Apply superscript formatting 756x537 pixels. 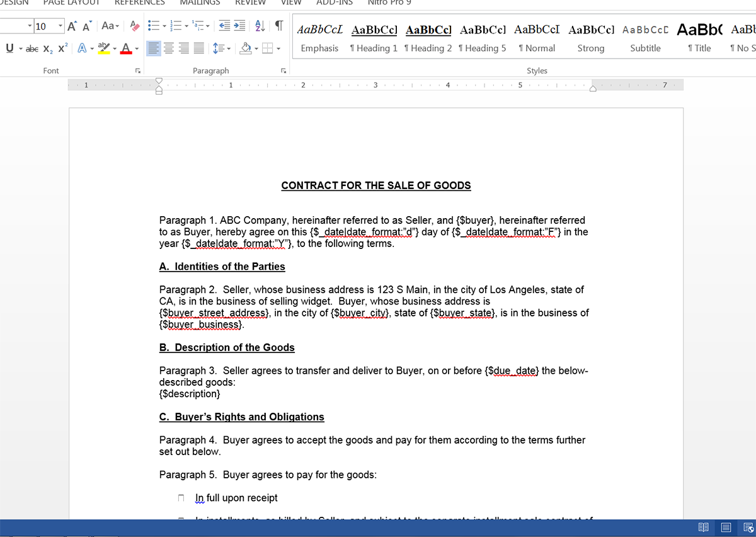[63, 48]
